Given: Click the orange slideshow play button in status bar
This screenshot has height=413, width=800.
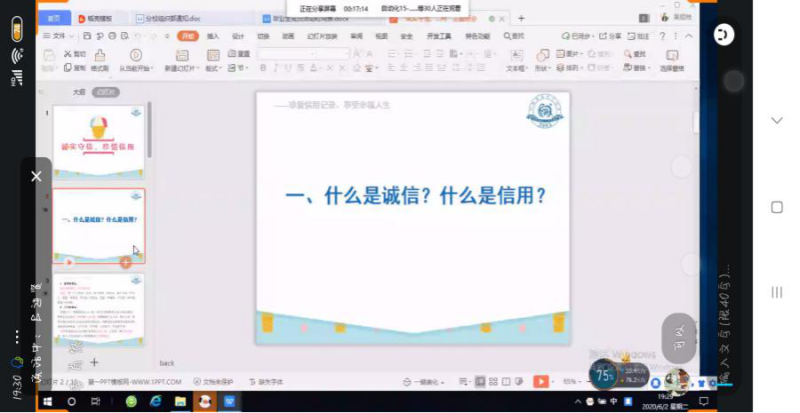Looking at the screenshot, I should [540, 381].
